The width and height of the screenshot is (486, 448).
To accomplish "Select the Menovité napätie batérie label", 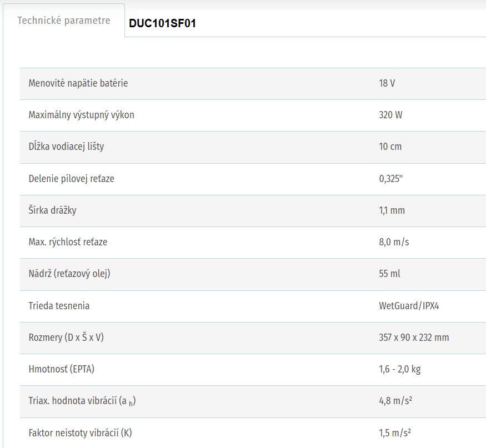I will [78, 83].
